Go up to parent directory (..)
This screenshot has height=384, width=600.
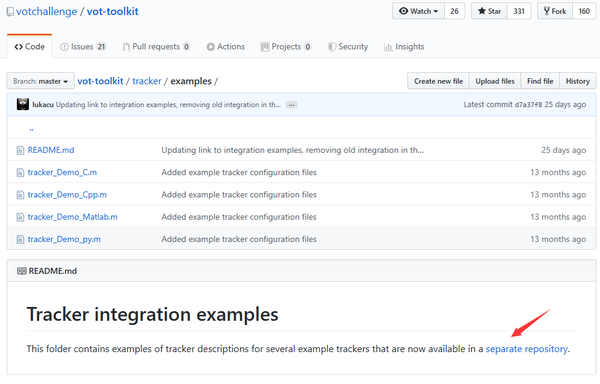click(x=31, y=129)
